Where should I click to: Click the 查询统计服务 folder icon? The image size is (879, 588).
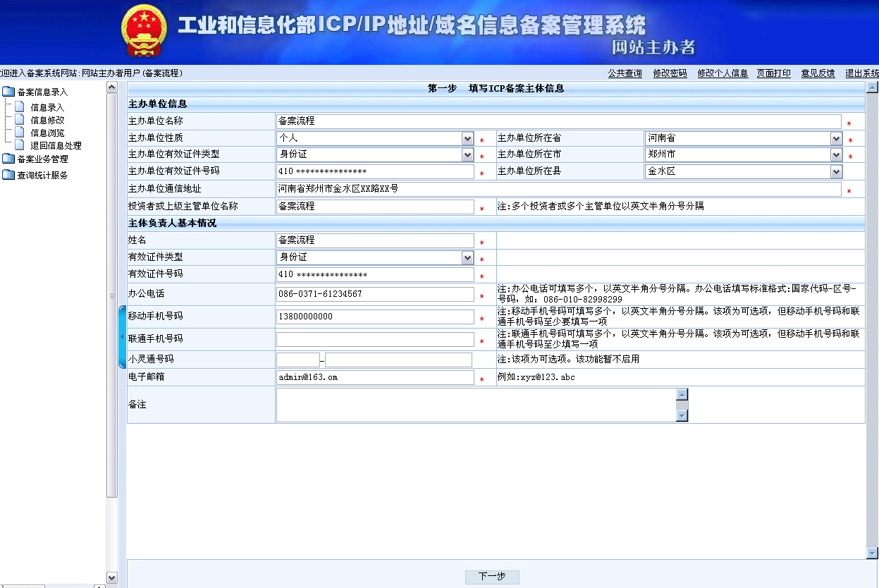pos(8,175)
